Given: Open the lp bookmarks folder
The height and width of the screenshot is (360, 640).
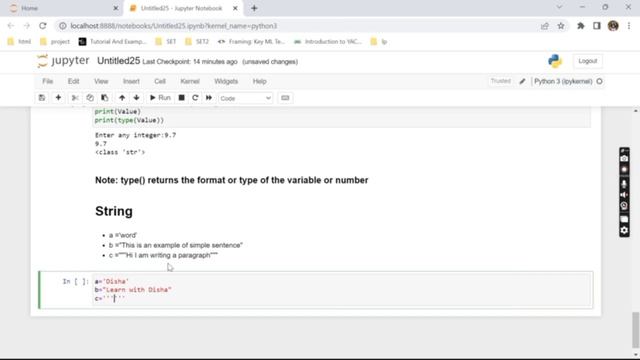Looking at the screenshot, I should [x=379, y=42].
